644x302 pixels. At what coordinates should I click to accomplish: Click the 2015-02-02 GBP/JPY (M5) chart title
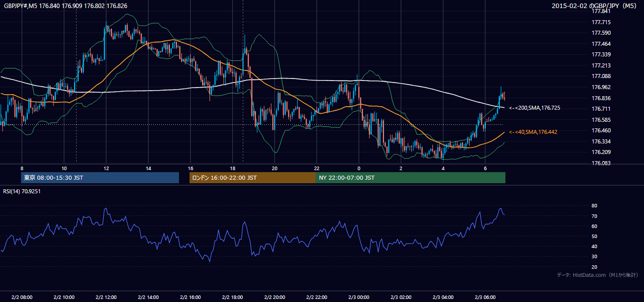coord(595,6)
